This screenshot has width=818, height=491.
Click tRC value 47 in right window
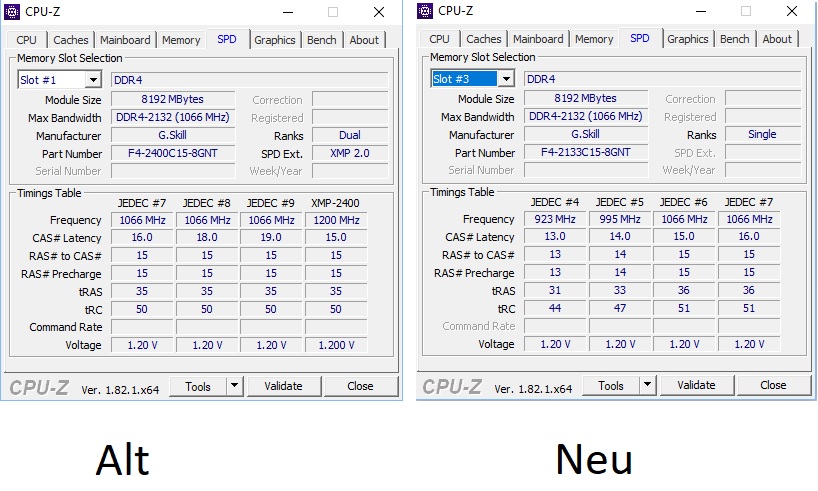620,308
